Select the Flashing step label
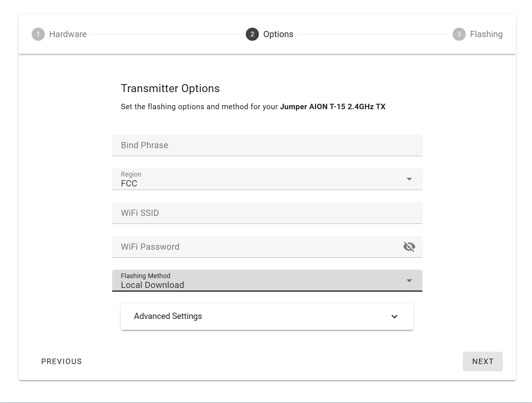Screen dimensions: 532x403 tap(486, 34)
